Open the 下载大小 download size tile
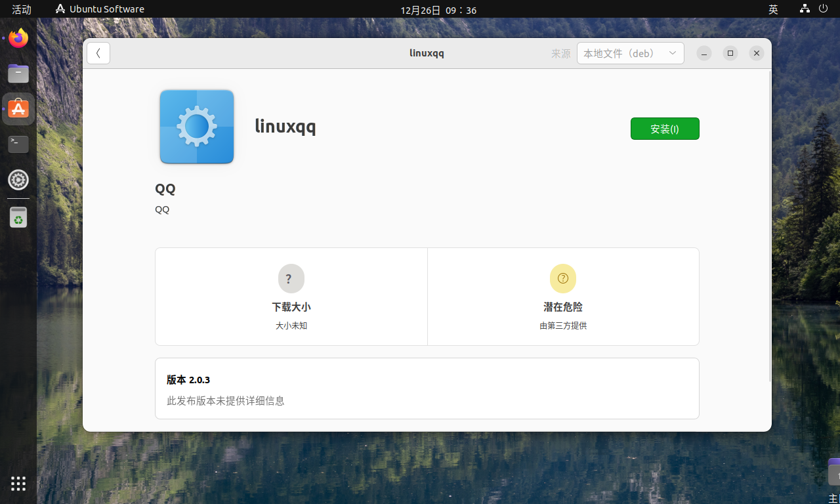Image resolution: width=840 pixels, height=504 pixels. click(291, 297)
